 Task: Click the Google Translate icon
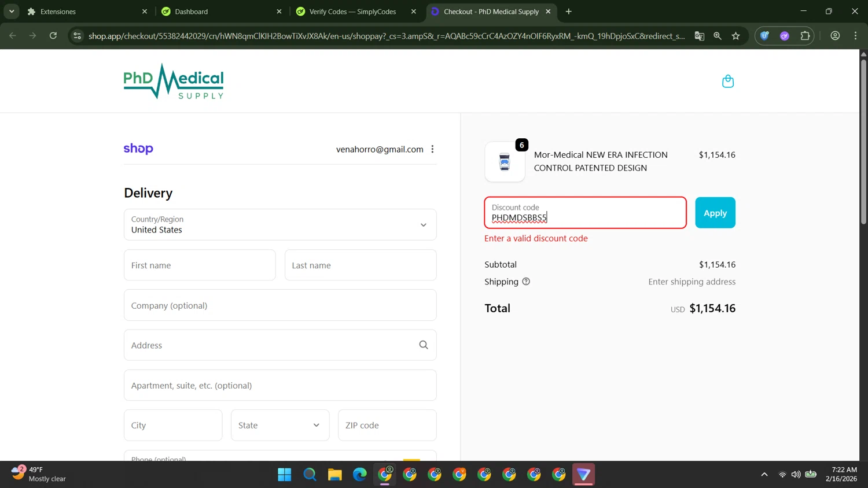(699, 36)
